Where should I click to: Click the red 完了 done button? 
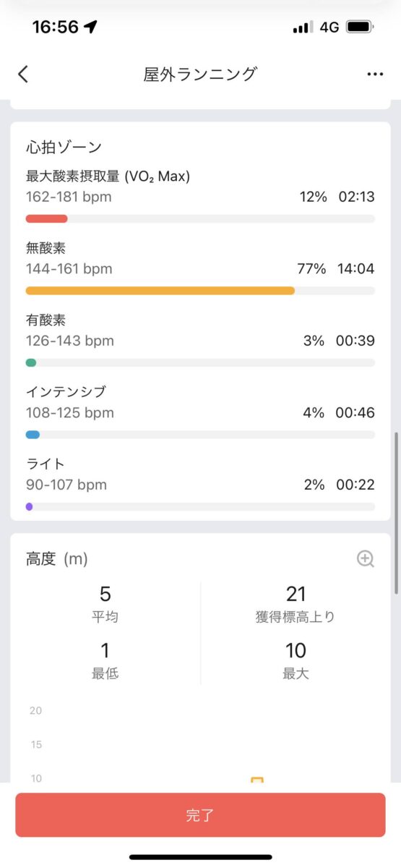(200, 815)
